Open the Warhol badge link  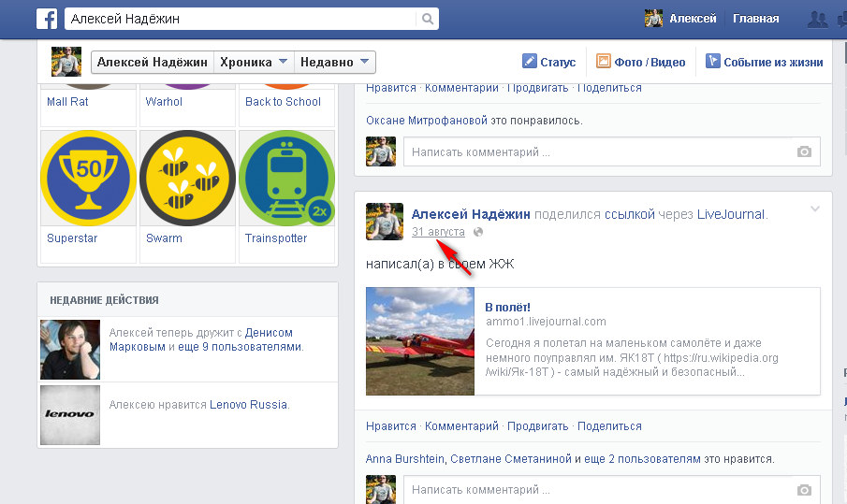(164, 102)
